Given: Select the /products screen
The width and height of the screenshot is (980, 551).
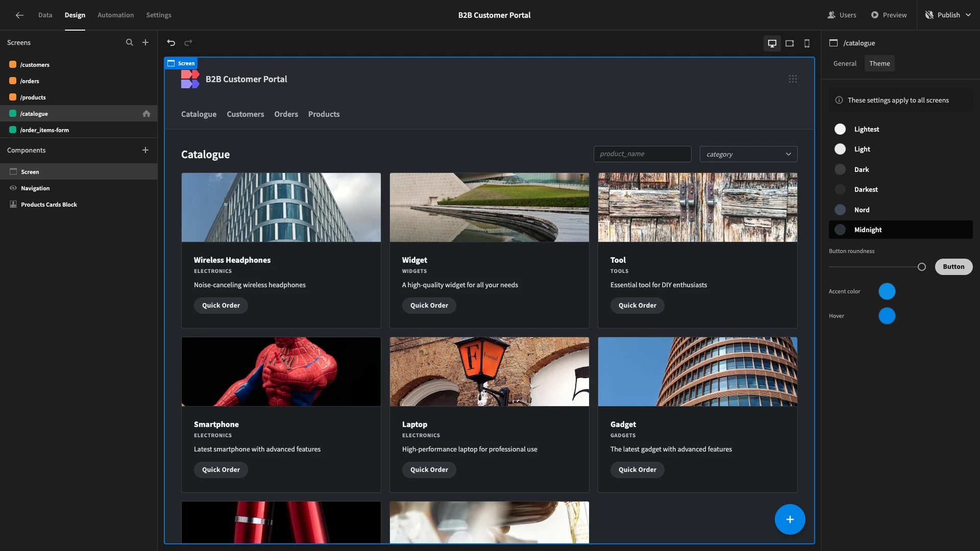Looking at the screenshot, I should click(x=79, y=97).
